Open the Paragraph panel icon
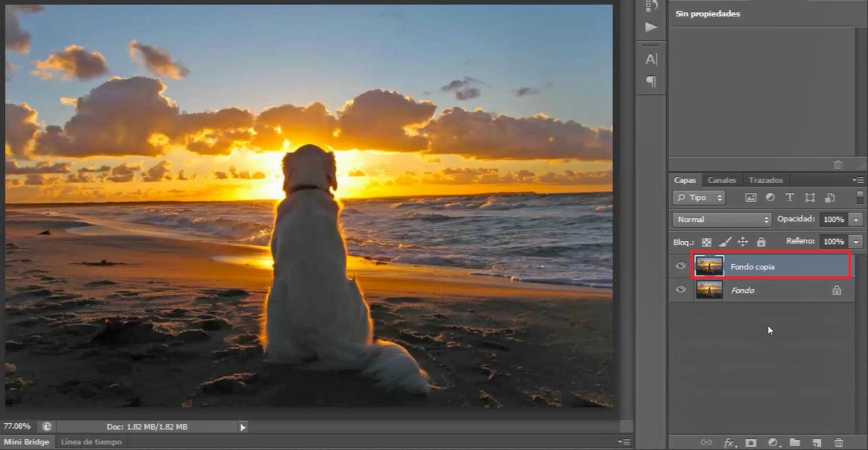 [651, 81]
